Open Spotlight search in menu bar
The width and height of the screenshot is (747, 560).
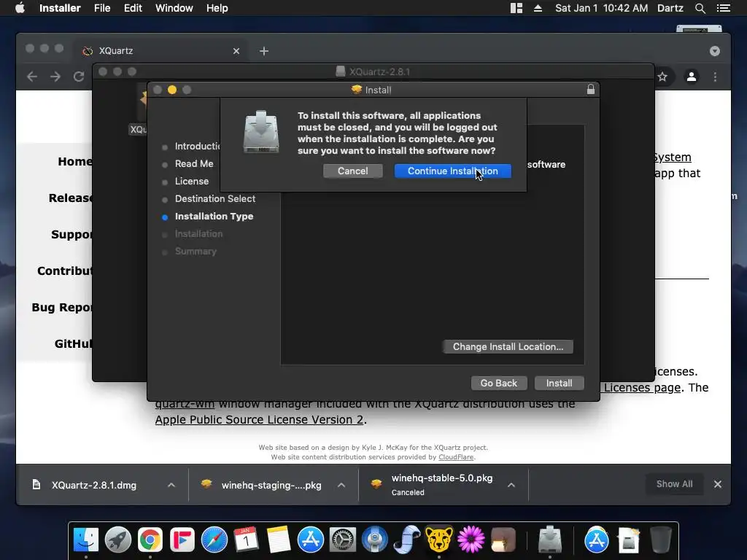pos(700,8)
